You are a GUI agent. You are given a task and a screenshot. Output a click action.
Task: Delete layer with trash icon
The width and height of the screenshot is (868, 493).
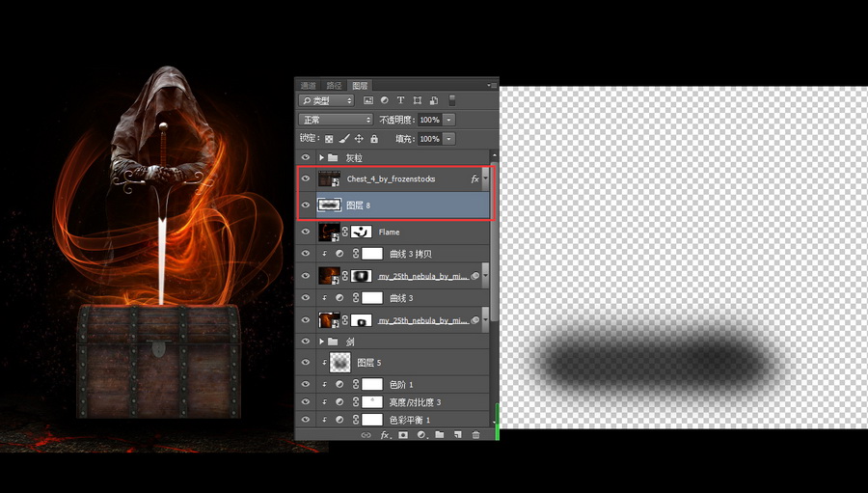pos(475,435)
